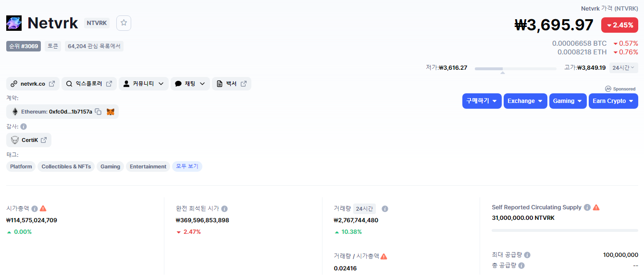Open the 24시간 high/low range dropdown
644x280 pixels.
623,68
